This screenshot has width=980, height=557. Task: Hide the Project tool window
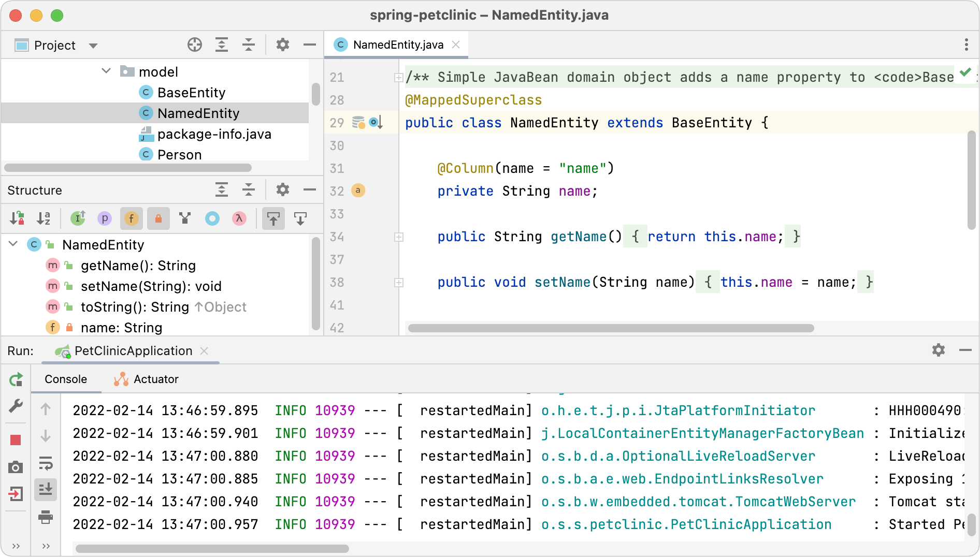[310, 45]
